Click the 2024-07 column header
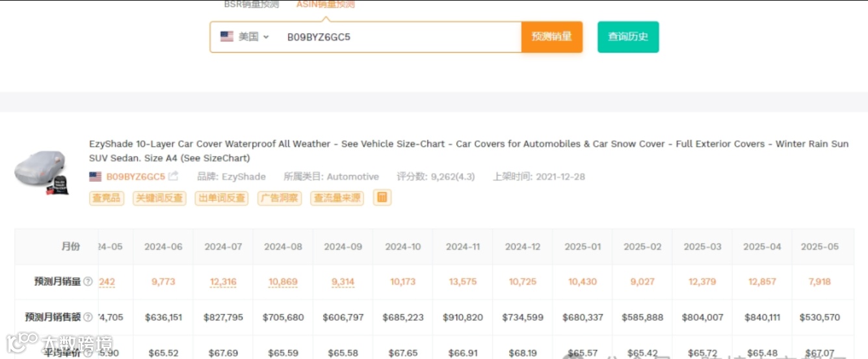Screen dimensions: 868x359 [x=223, y=246]
